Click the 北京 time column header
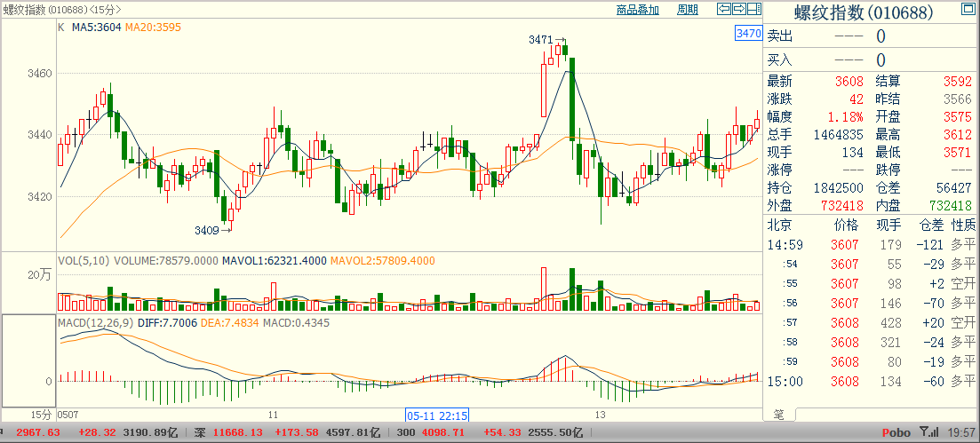 click(x=778, y=225)
